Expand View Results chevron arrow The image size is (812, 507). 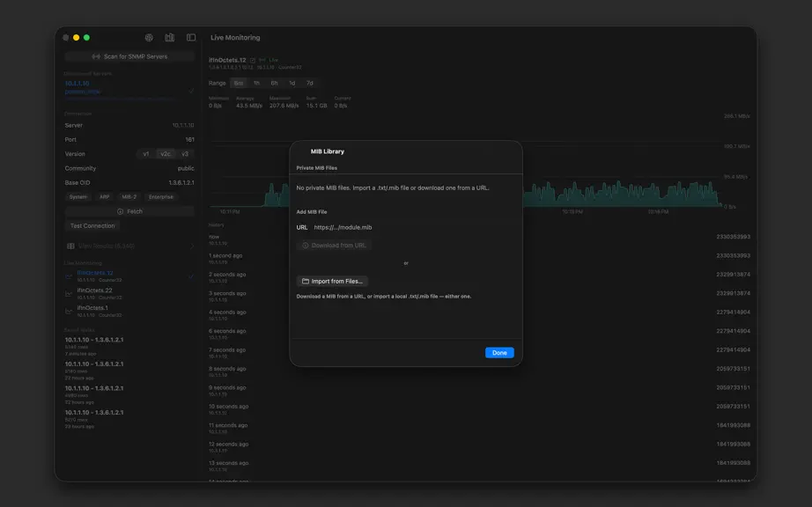coord(192,246)
